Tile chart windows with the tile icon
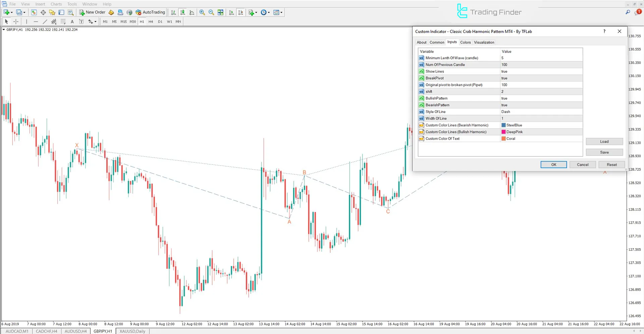Image resolution: width=644 pixels, height=334 pixels. [x=220, y=12]
